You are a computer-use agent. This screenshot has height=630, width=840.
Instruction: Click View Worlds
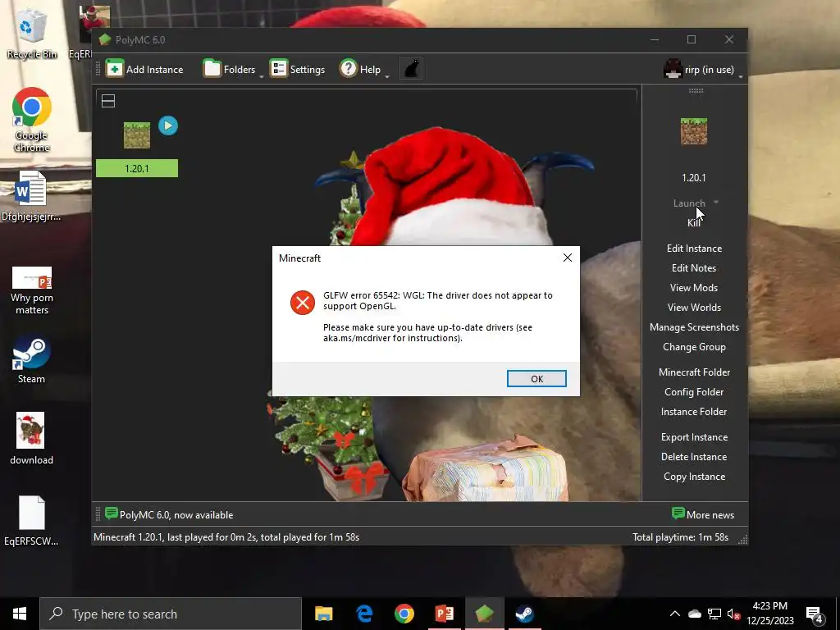coord(694,308)
